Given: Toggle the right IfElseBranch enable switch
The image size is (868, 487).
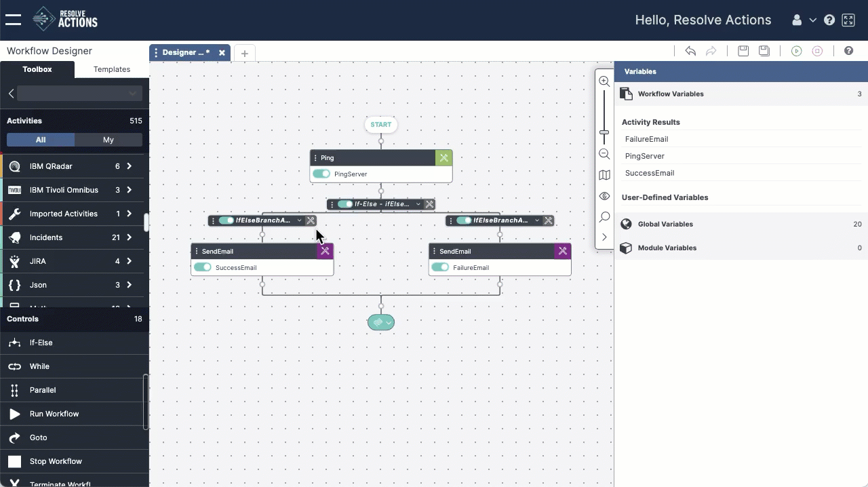Looking at the screenshot, I should pos(464,220).
